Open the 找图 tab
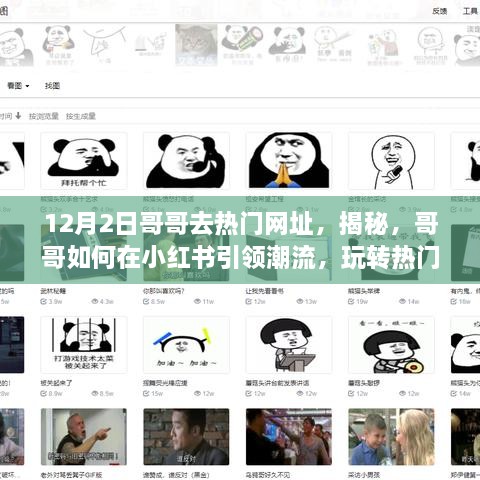Viewport: 480px width, 480px height. pos(52,86)
